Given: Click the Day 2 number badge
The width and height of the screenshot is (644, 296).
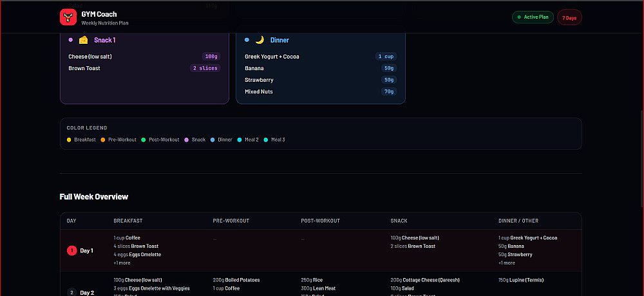Looking at the screenshot, I should (x=72, y=293).
